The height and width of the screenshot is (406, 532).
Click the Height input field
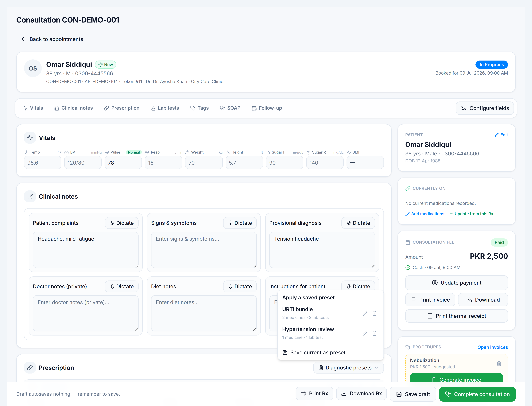[x=244, y=162]
